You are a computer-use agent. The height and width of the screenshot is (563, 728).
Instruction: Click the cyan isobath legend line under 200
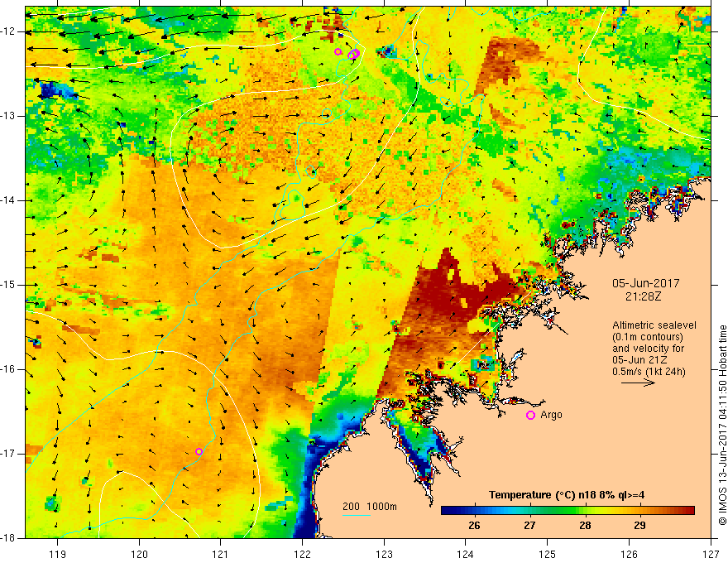(x=356, y=515)
